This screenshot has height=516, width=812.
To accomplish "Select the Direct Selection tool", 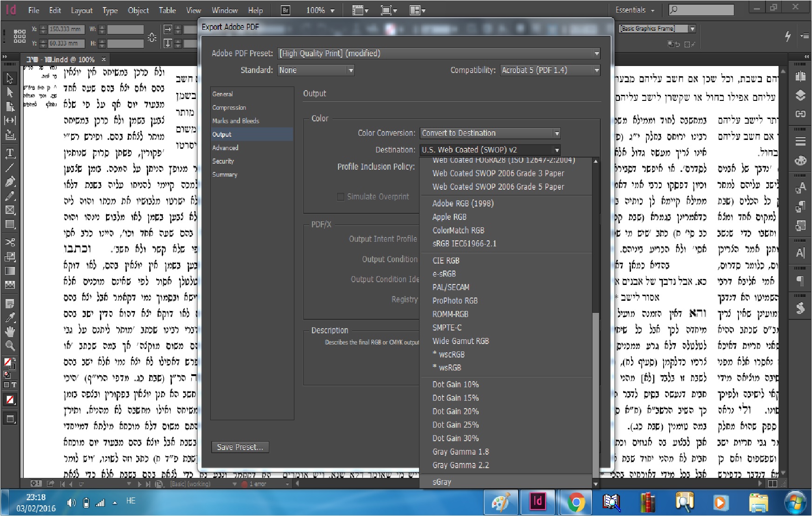I will [10, 93].
